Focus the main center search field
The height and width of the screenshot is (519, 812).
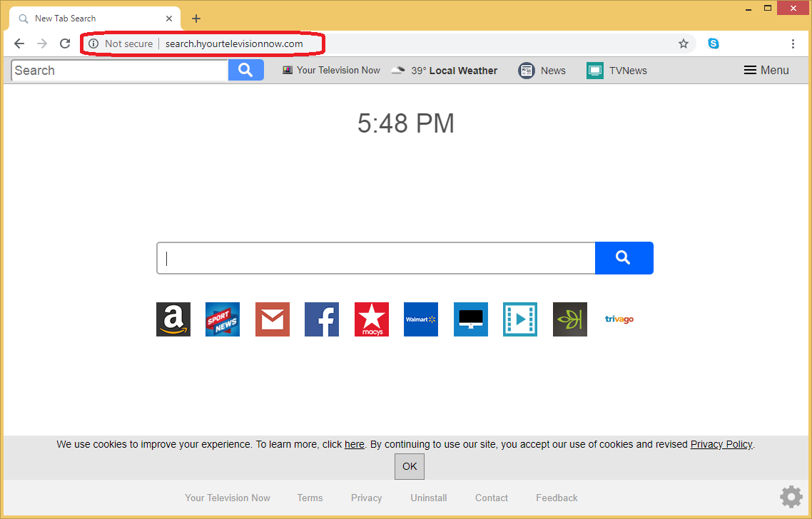coord(376,258)
